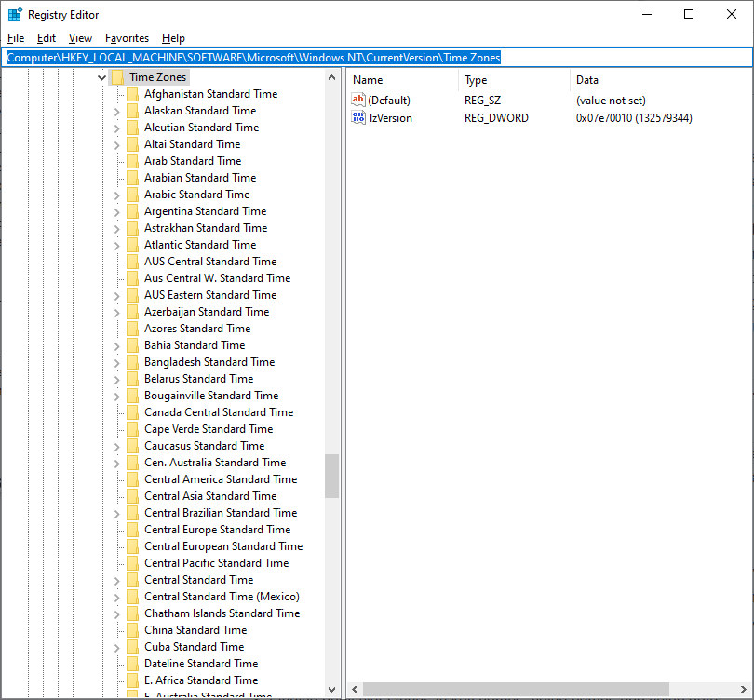Click the Name column header

(x=368, y=80)
